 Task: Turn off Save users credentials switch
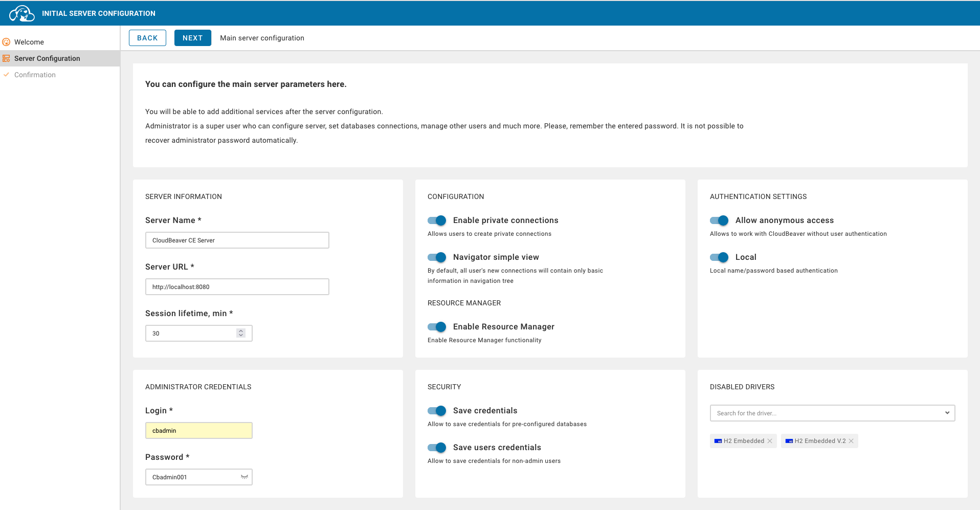(437, 448)
